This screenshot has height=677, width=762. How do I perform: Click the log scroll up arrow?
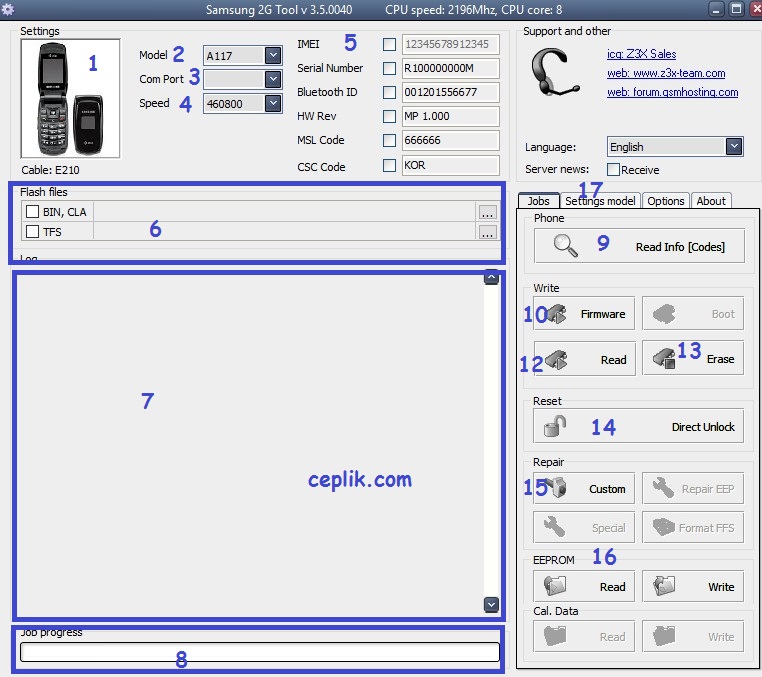(x=491, y=277)
